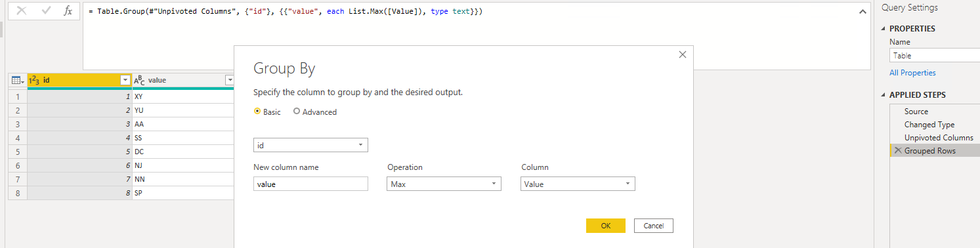
Task: Click the value column text type icon
Action: tap(139, 80)
